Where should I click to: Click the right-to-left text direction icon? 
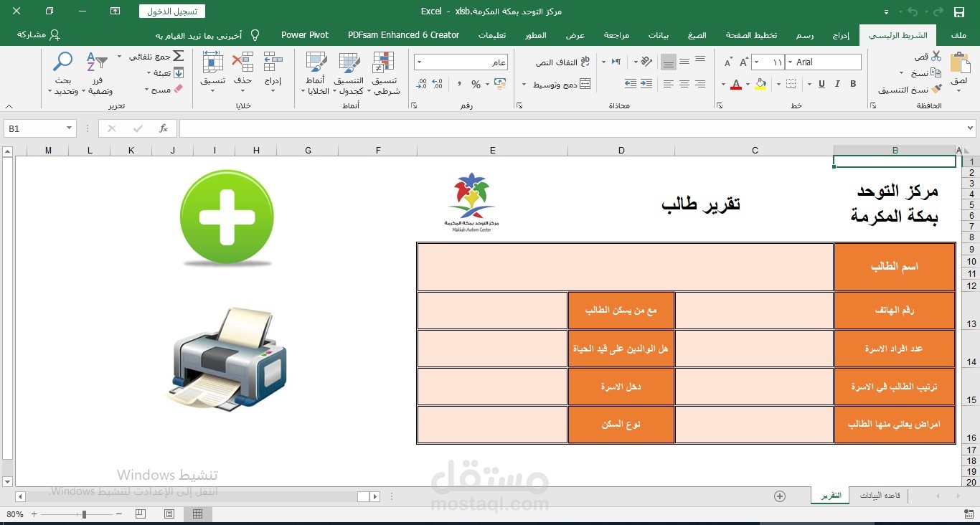tap(616, 62)
